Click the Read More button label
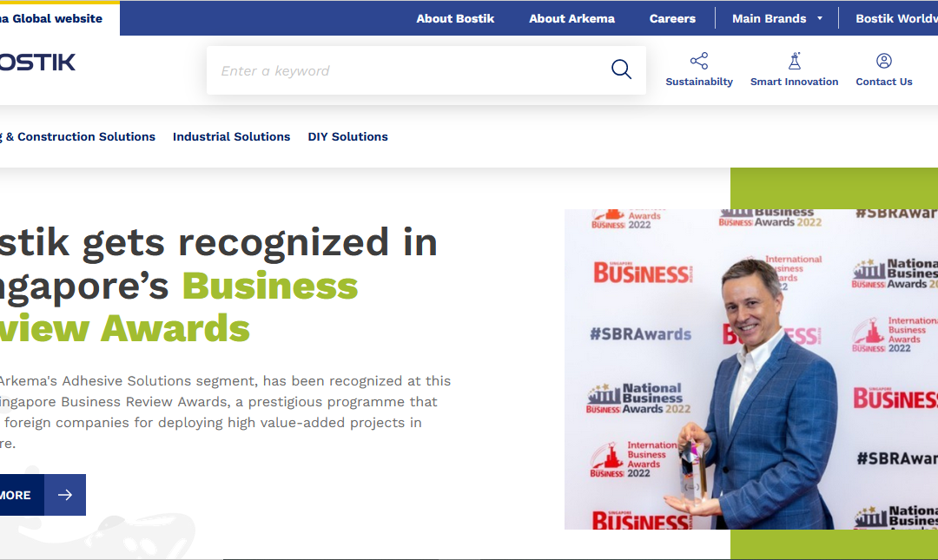 16,496
